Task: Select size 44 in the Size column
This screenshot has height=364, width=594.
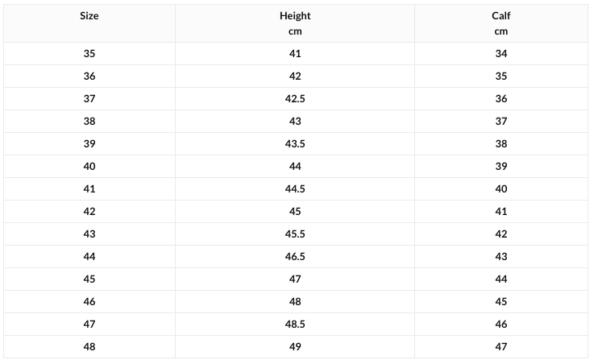Action: point(89,257)
